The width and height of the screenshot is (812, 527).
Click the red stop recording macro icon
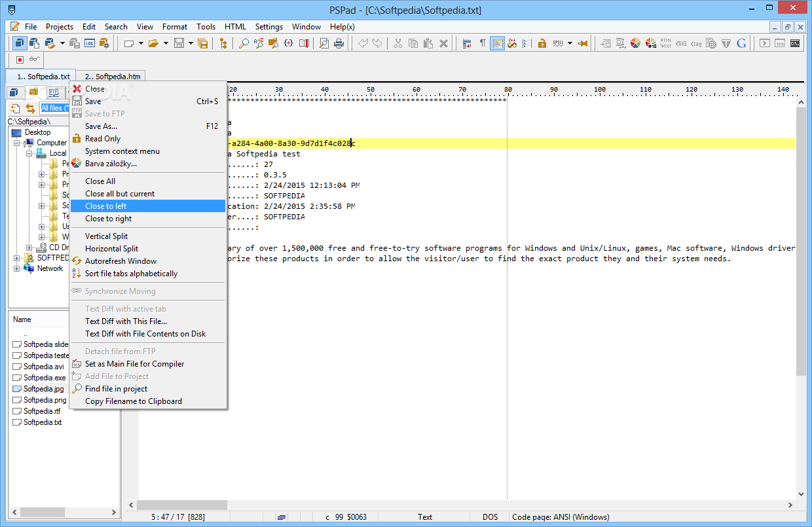(20, 60)
